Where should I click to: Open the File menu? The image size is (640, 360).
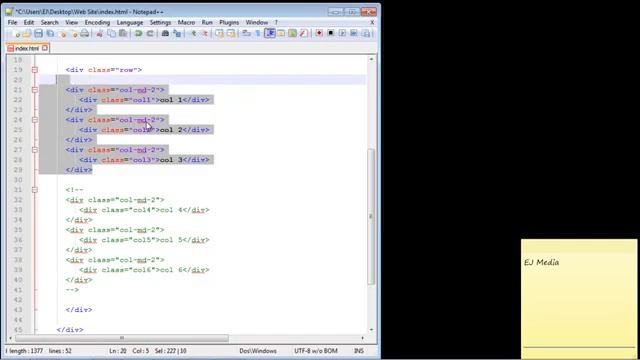(x=12, y=22)
